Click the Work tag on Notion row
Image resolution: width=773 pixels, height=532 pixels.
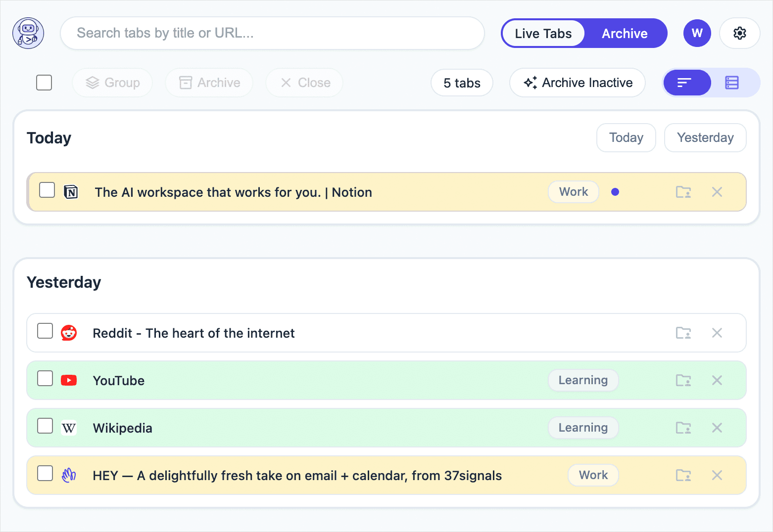574,192
